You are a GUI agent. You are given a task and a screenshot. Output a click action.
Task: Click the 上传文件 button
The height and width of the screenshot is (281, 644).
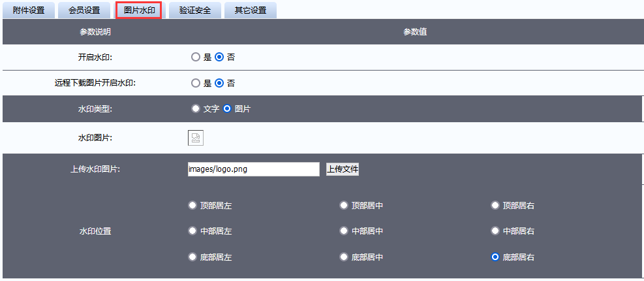[343, 169]
